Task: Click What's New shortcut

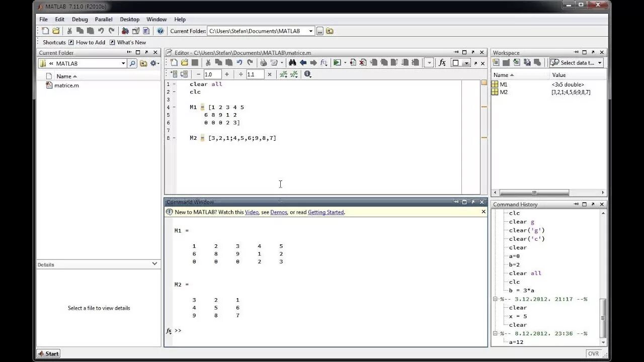Action: [x=127, y=42]
